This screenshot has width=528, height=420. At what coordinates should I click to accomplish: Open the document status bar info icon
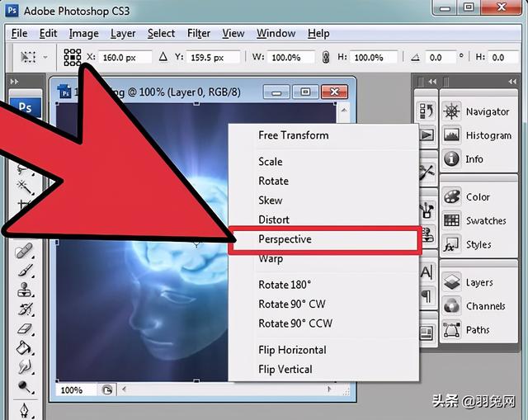click(x=106, y=390)
